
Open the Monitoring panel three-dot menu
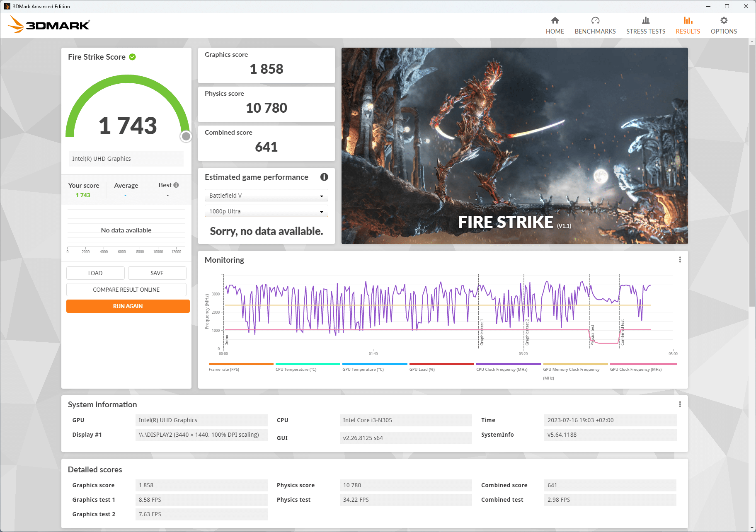pyautogui.click(x=680, y=260)
